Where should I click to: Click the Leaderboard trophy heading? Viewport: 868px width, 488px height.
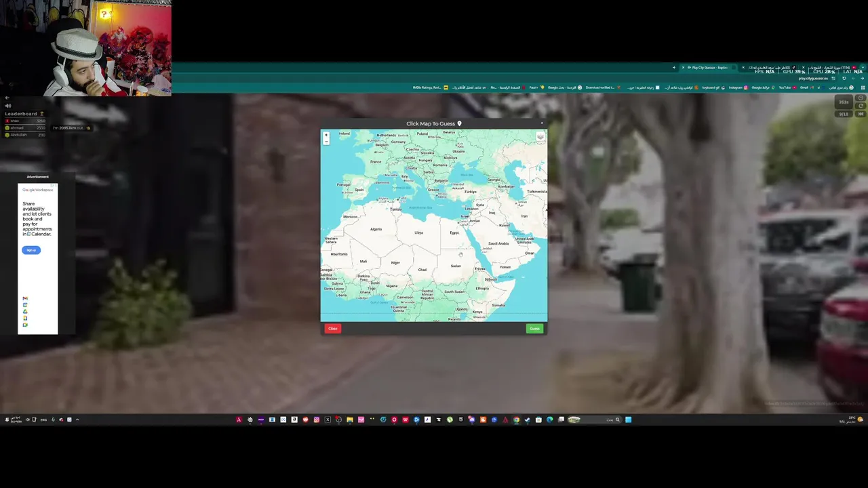tap(24, 114)
